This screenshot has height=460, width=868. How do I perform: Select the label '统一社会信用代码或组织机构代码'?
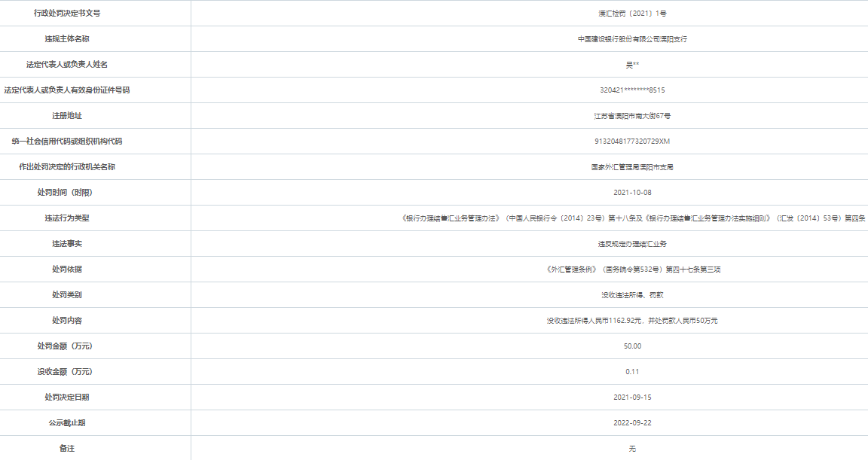point(67,142)
